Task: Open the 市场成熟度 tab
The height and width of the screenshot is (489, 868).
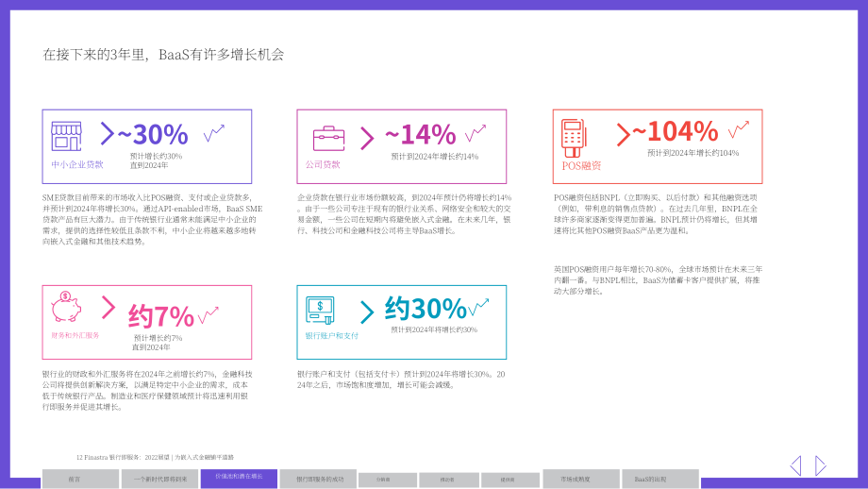Action: point(581,479)
